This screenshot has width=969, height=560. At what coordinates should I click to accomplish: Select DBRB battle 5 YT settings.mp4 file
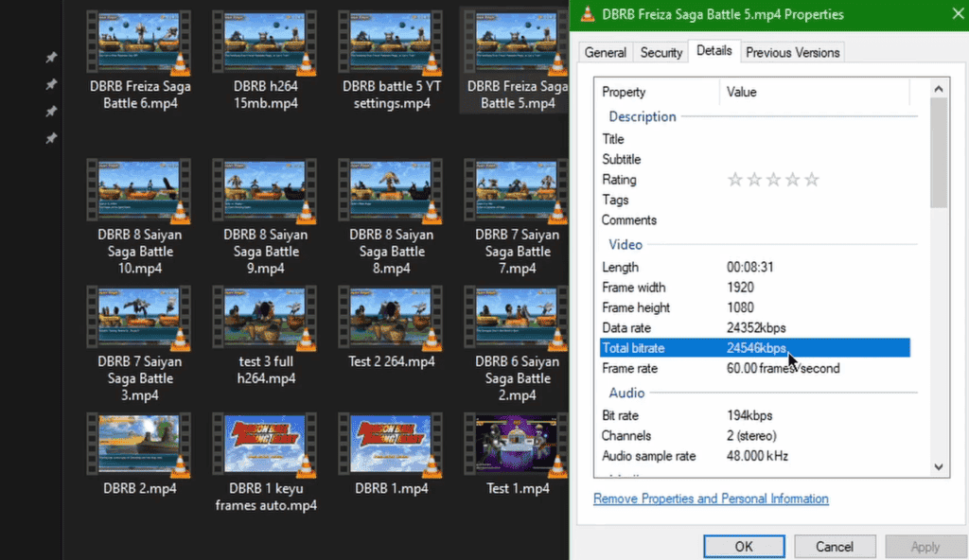(x=392, y=61)
